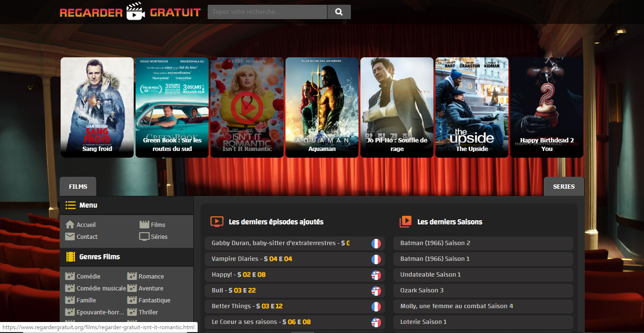The height and width of the screenshot is (333, 644).
Task: Click the flag icon on Happy! row
Action: pyautogui.click(x=376, y=275)
